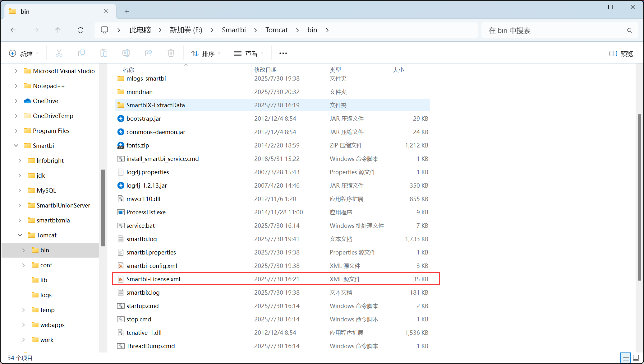Switch to details list view icon
Screen dimensions: 644x364
coord(626,358)
